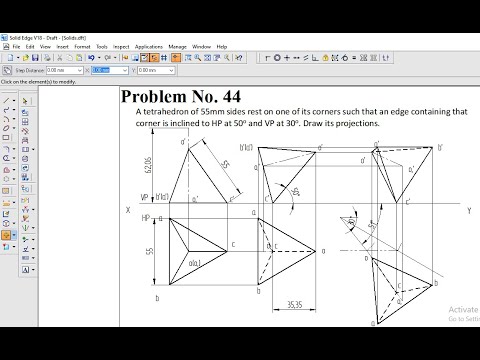Click the Horizontal/Vertical relationship plus icon

(287, 58)
